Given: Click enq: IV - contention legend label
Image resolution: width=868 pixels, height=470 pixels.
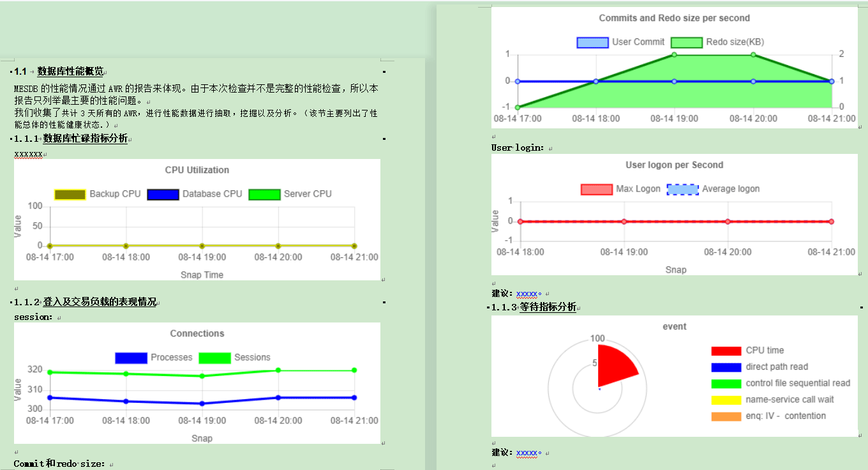Looking at the screenshot, I should [786, 416].
